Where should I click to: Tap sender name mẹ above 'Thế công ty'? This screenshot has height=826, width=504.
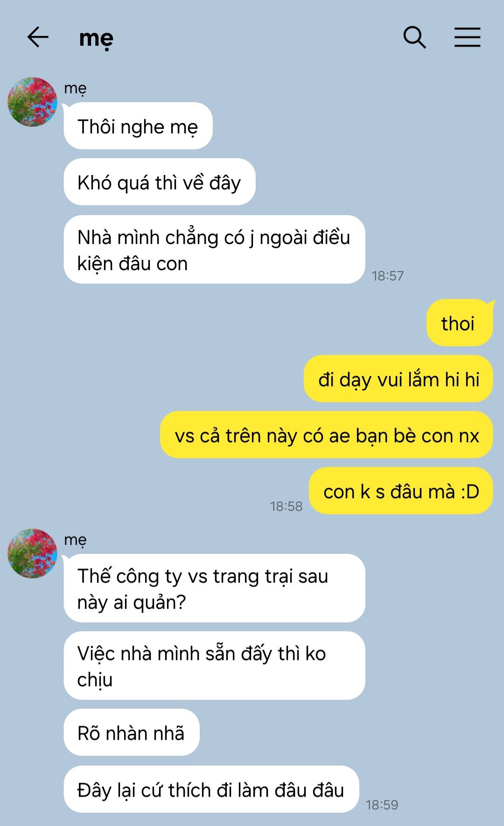pyautogui.click(x=75, y=540)
